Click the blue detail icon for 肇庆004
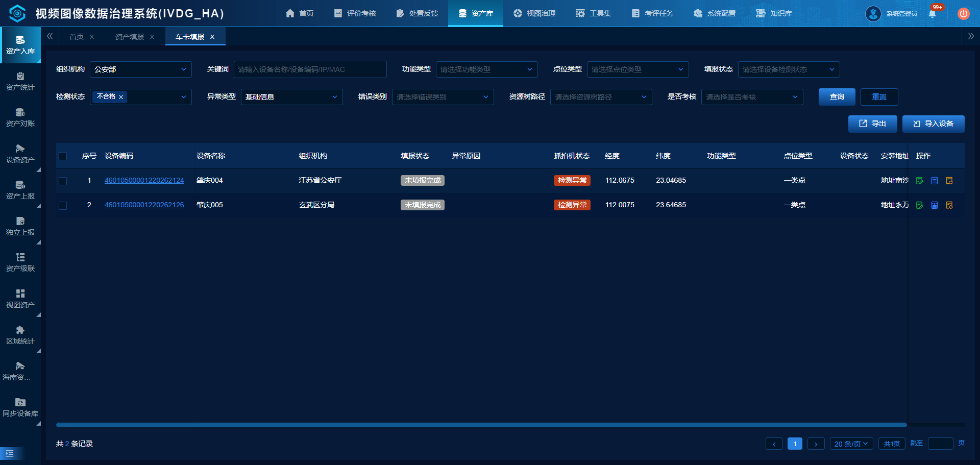This screenshot has width=980, height=465. point(935,181)
